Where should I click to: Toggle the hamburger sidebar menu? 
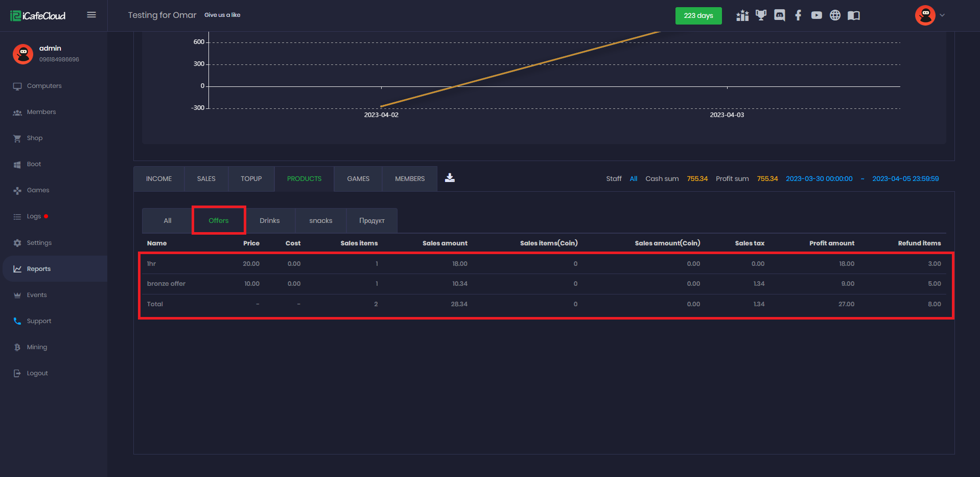[91, 15]
